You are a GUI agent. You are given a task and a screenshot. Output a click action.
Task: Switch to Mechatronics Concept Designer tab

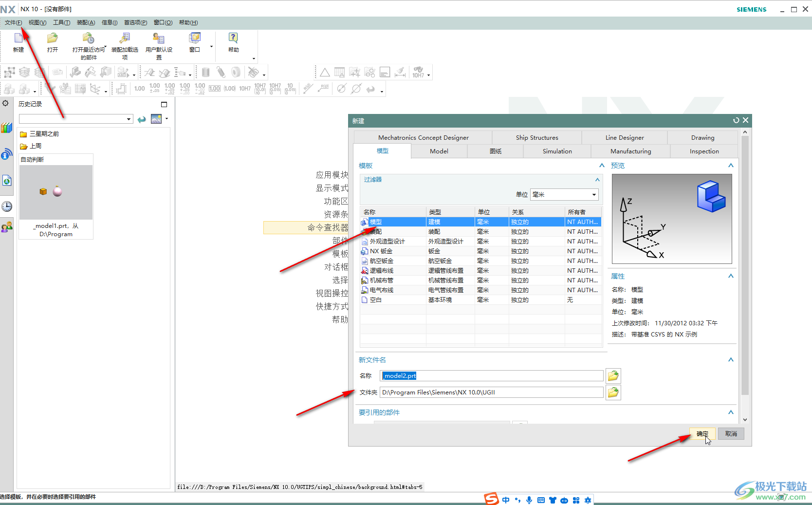click(423, 138)
